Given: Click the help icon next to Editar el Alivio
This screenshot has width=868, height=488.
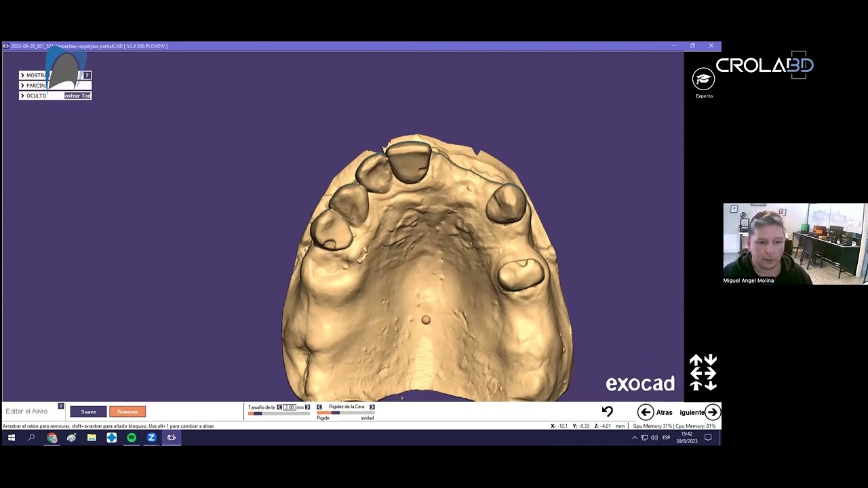Looking at the screenshot, I should click(60, 406).
